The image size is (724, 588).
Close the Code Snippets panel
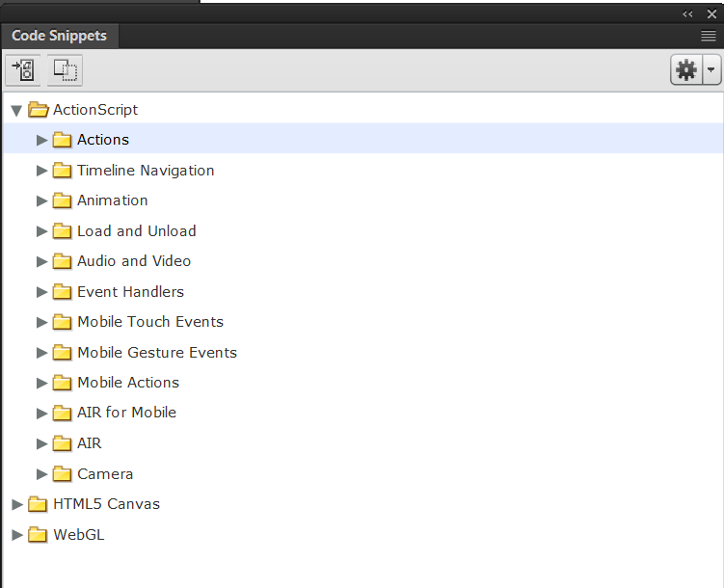(711, 13)
